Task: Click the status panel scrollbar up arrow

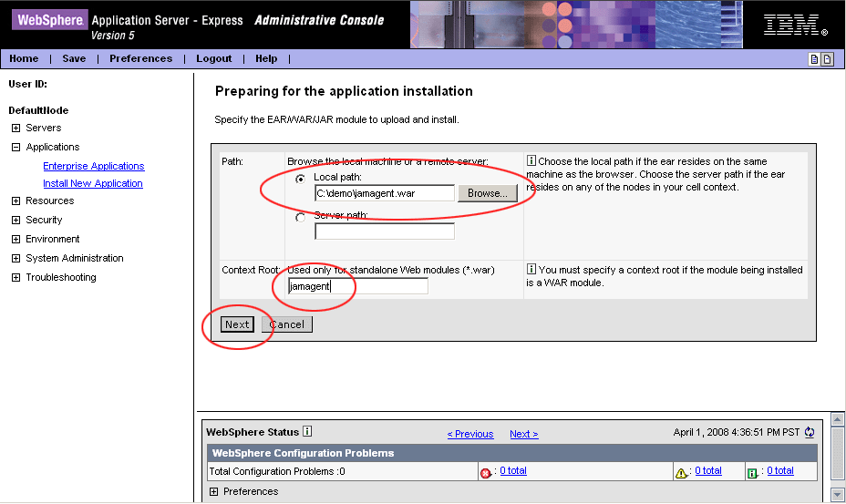Action: tap(838, 419)
